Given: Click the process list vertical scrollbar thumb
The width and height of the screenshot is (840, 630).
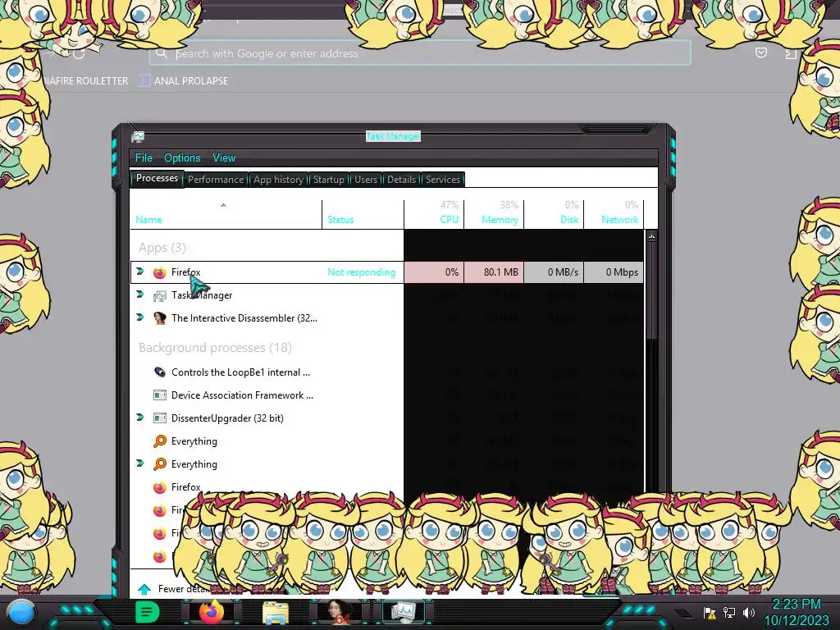Looking at the screenshot, I should (x=651, y=290).
